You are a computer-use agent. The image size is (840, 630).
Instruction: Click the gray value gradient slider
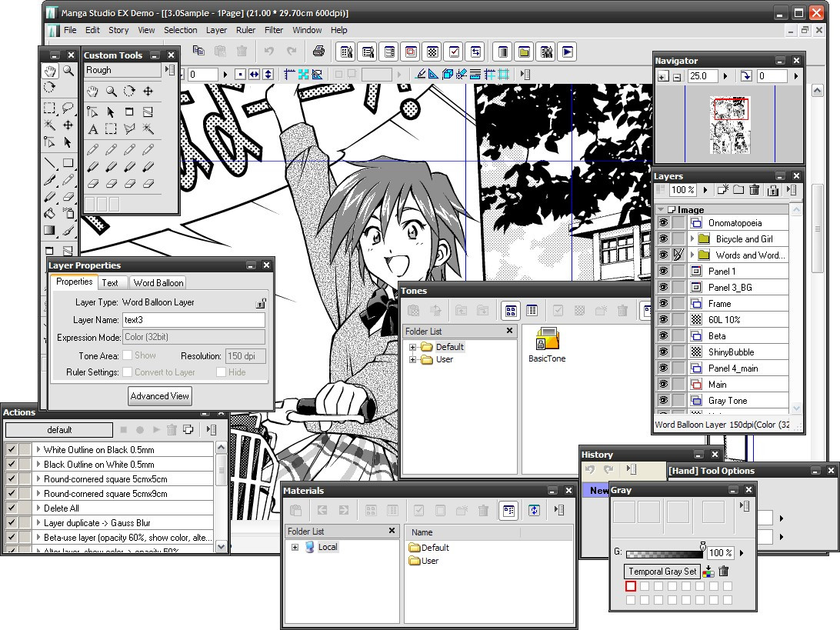tap(664, 553)
